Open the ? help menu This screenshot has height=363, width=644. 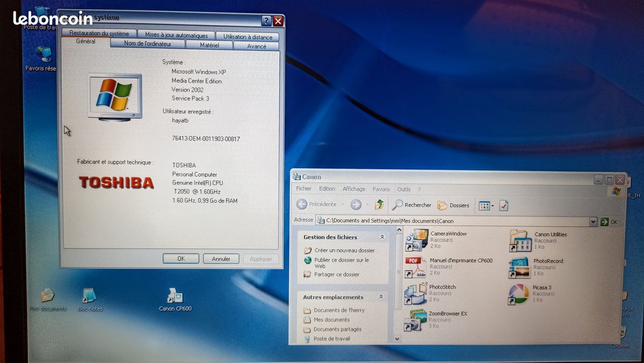(x=420, y=190)
